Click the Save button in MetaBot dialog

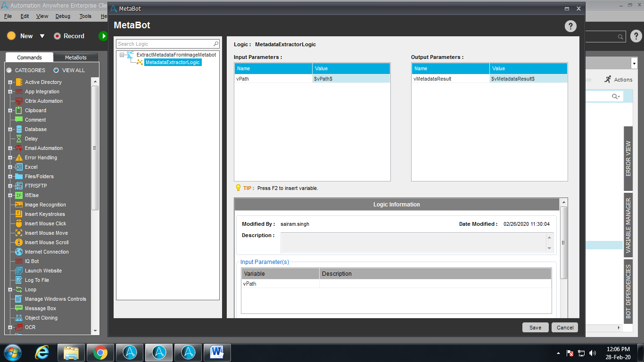(x=535, y=328)
